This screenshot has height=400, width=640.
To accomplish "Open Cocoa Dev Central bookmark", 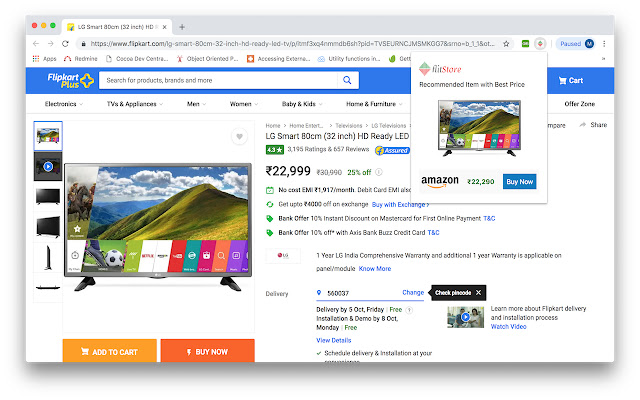I will coord(137,59).
